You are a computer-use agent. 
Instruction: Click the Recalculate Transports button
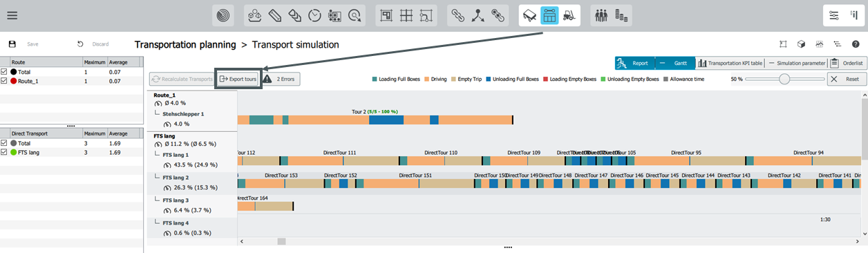tap(182, 79)
